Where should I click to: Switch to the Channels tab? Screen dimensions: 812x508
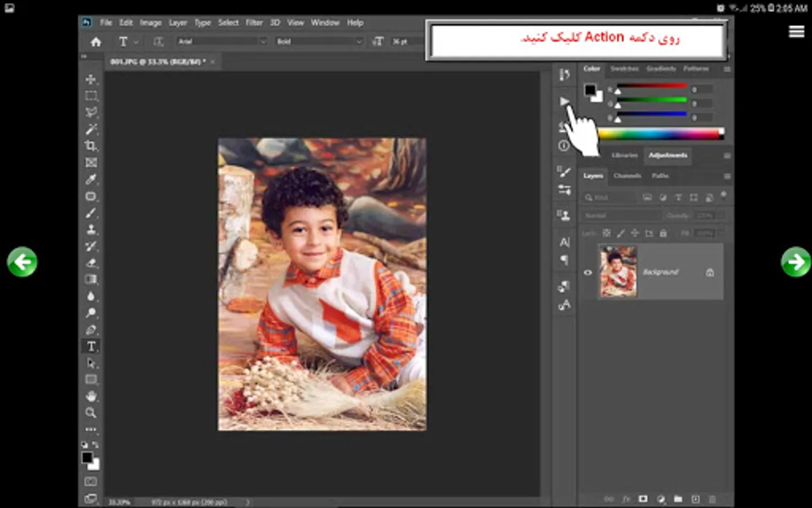click(x=627, y=176)
